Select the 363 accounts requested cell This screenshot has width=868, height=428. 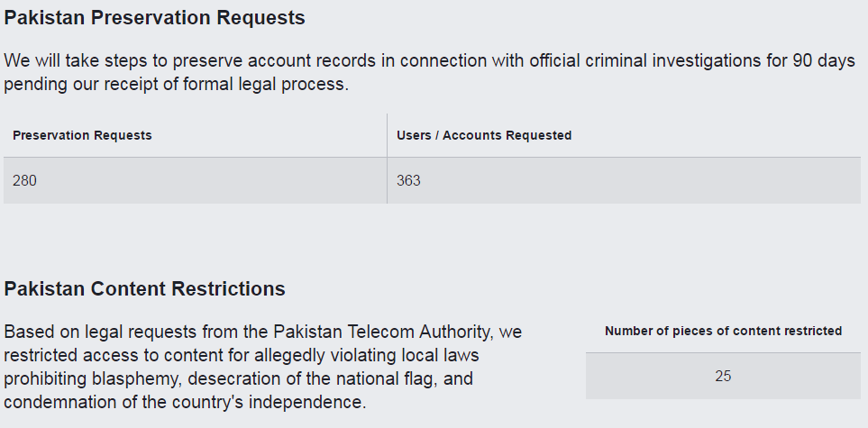(408, 180)
